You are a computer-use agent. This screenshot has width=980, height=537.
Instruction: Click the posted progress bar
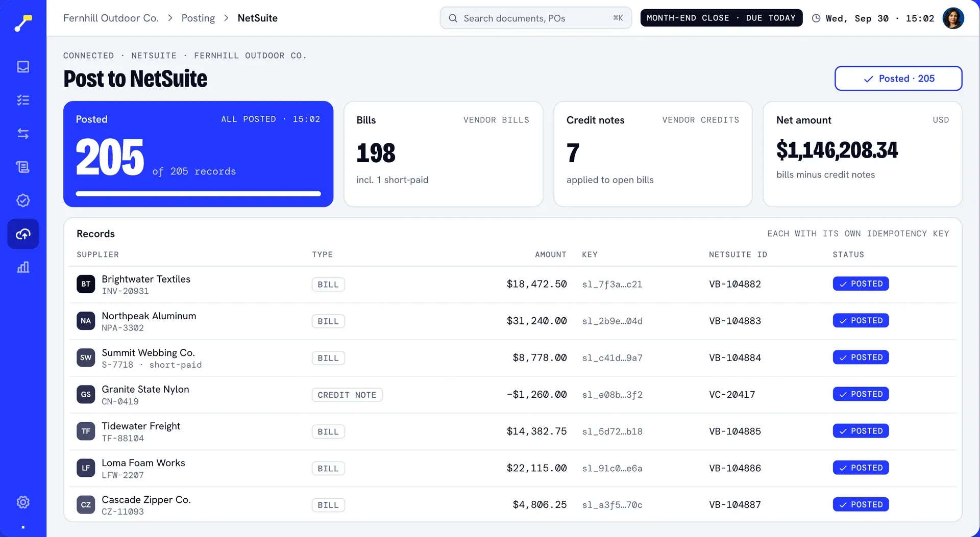(x=198, y=194)
